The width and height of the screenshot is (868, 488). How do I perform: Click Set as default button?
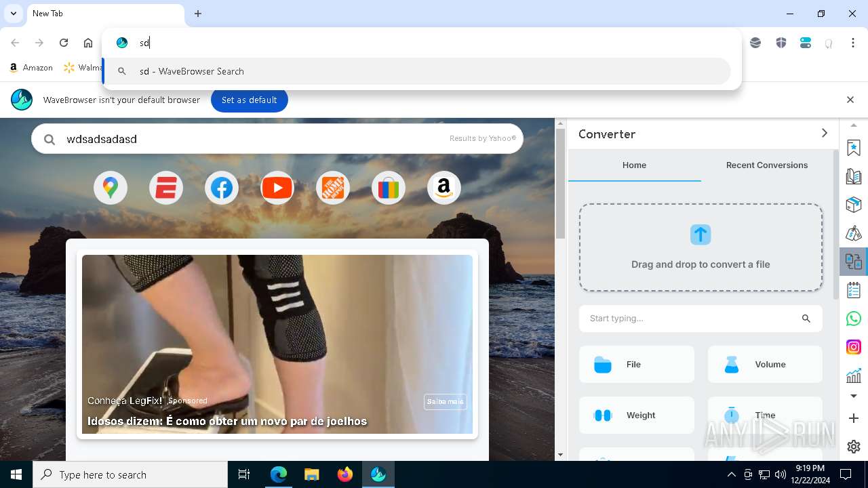tap(249, 100)
